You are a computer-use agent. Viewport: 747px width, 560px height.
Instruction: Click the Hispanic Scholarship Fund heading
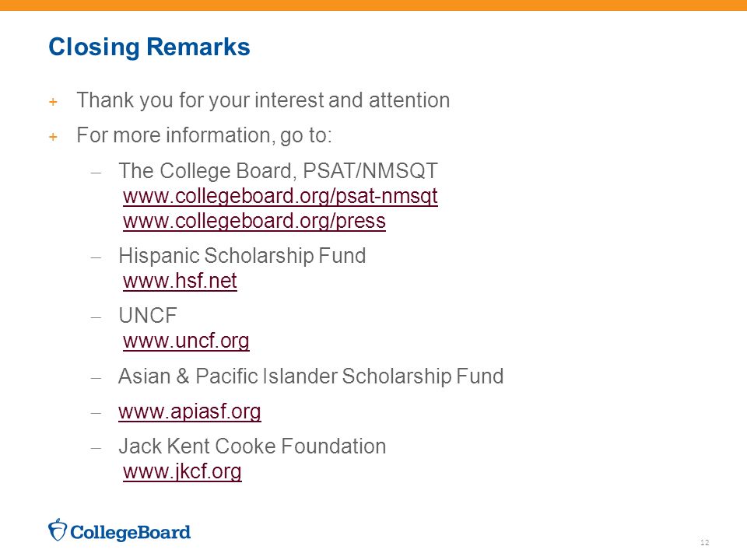pyautogui.click(x=242, y=256)
